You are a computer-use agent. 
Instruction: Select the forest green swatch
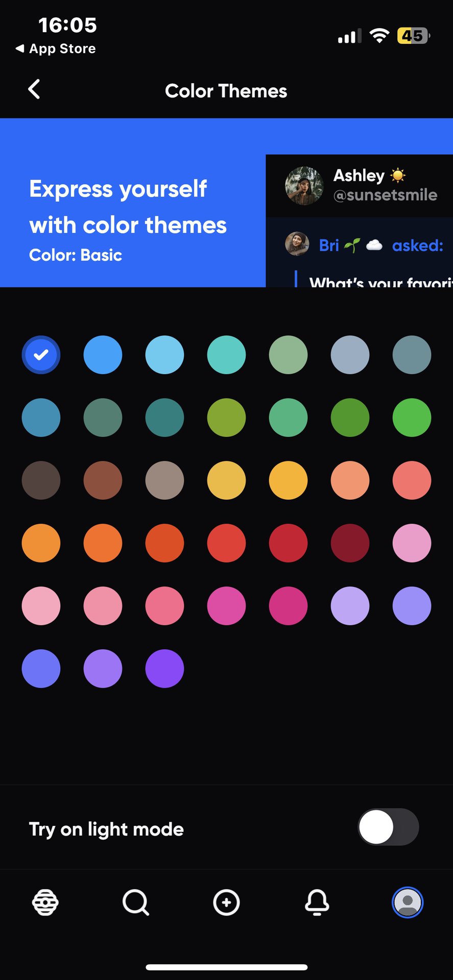point(350,418)
